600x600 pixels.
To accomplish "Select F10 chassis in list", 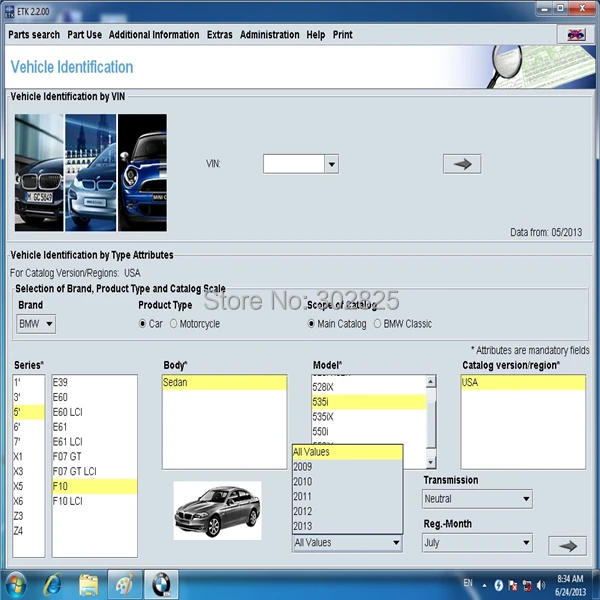I will click(x=95, y=486).
